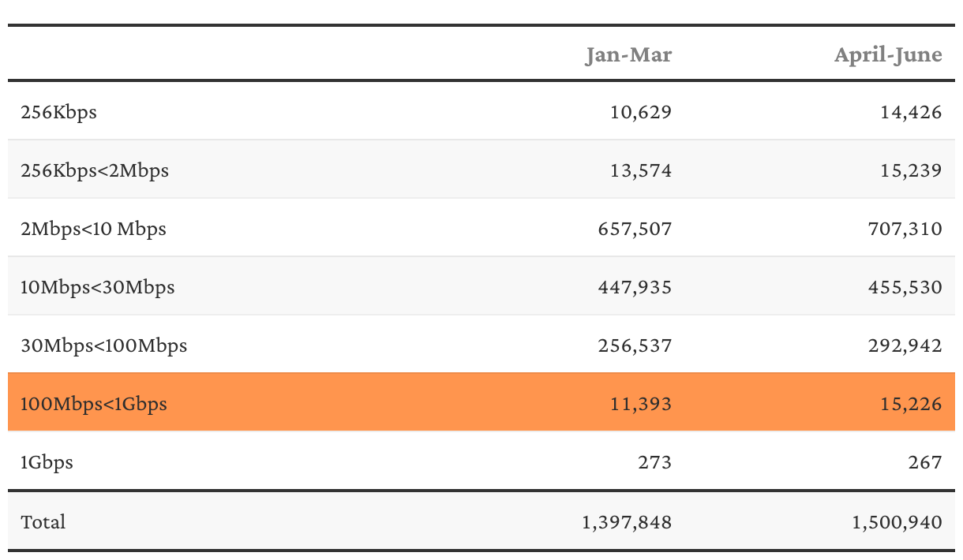Select the highlighted 100Mbps<1Gbps row label

[94, 404]
